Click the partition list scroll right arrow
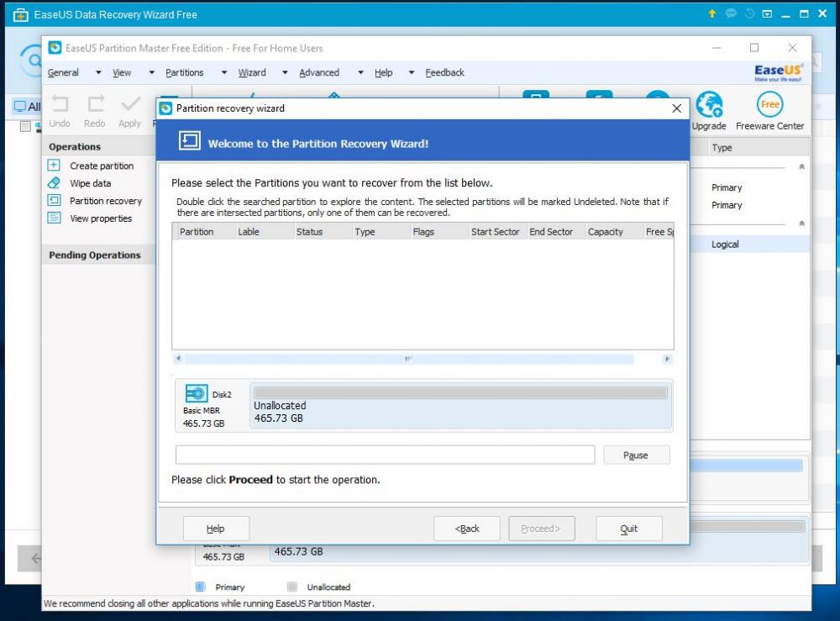The width and height of the screenshot is (840, 621). click(667, 359)
